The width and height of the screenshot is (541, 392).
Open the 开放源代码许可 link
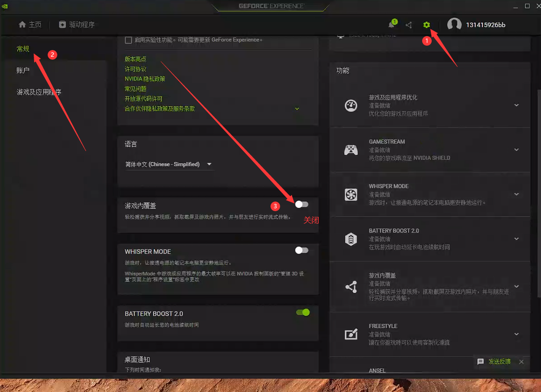143,99
